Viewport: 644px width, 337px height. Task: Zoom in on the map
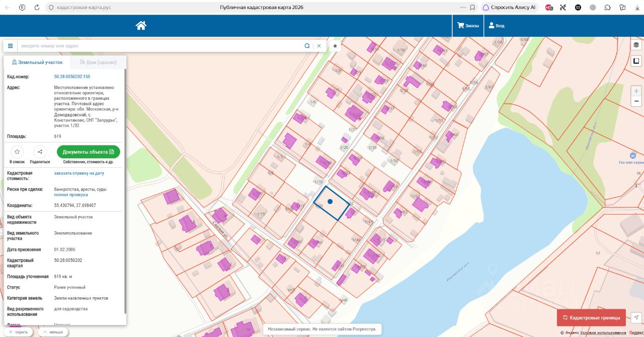636,91
